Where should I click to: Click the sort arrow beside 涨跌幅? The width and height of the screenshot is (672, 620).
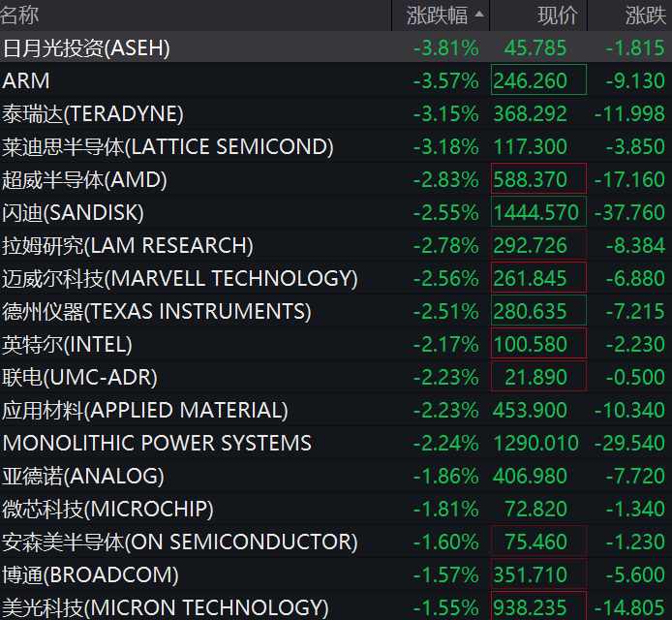click(479, 15)
